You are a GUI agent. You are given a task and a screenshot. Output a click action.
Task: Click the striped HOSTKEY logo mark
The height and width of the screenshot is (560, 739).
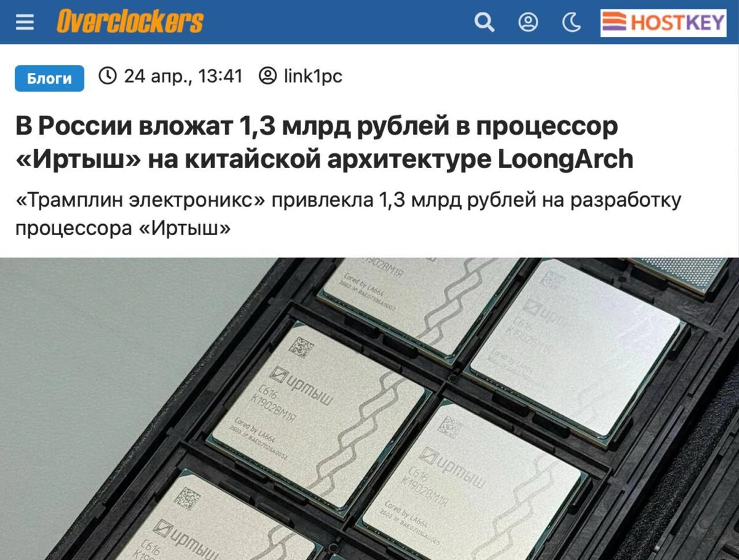[614, 23]
